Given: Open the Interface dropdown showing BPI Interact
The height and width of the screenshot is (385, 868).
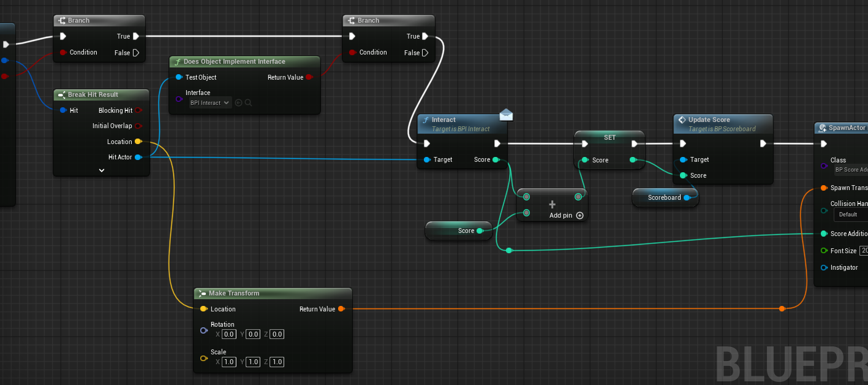Looking at the screenshot, I should click(210, 103).
